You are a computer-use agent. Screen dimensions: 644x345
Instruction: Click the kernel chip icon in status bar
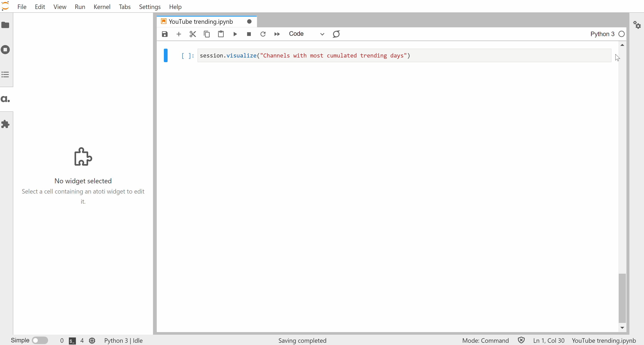pyautogui.click(x=92, y=341)
